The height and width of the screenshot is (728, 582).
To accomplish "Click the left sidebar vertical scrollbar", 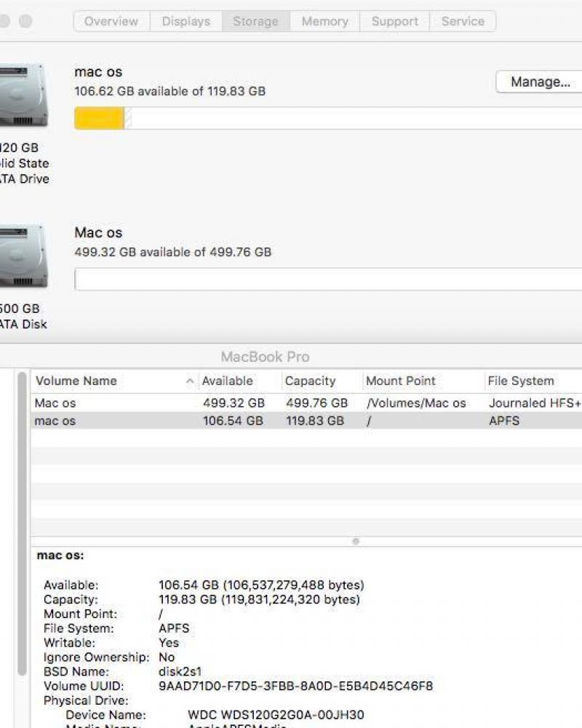I will coord(22,523).
